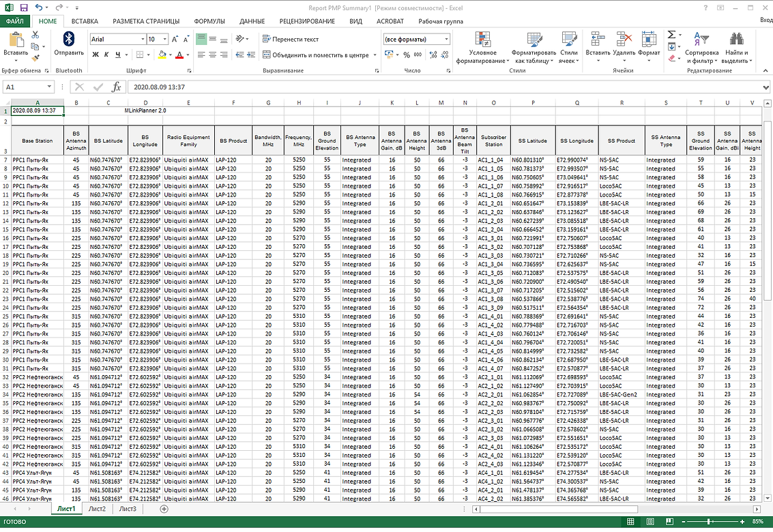
Task: Toggle top vertical alignment
Action: [201, 39]
